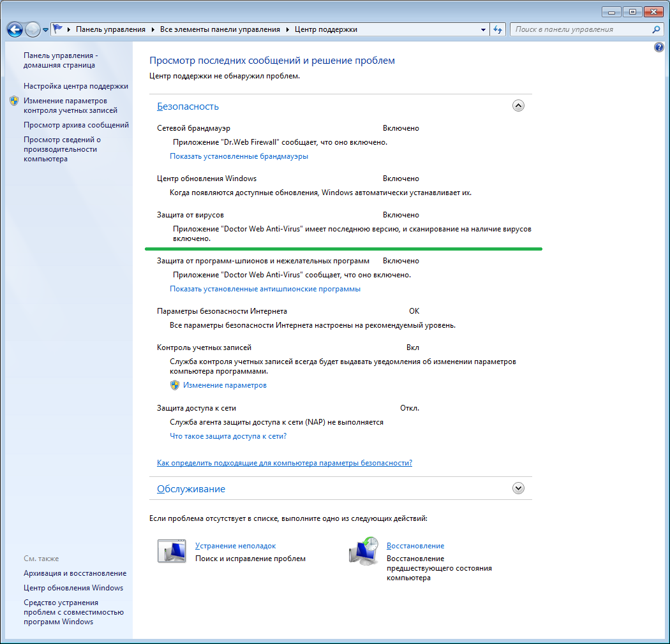Open Устранение неполадок via its monitor icon

click(x=171, y=549)
